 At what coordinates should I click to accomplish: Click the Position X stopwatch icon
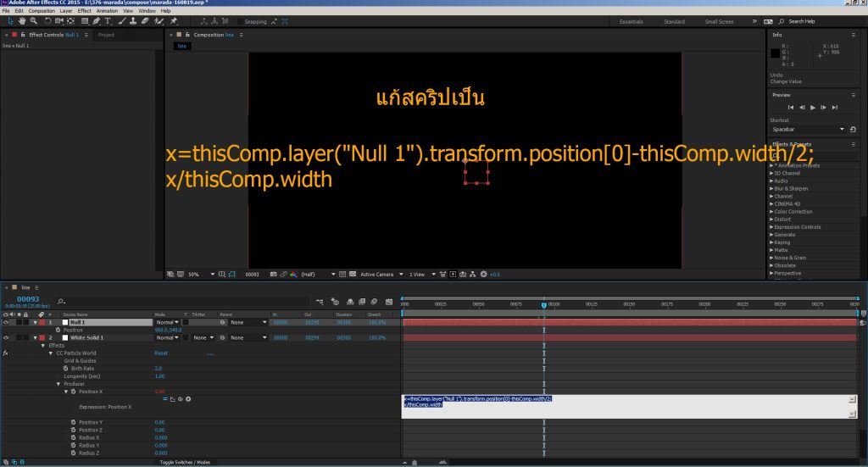[73, 392]
